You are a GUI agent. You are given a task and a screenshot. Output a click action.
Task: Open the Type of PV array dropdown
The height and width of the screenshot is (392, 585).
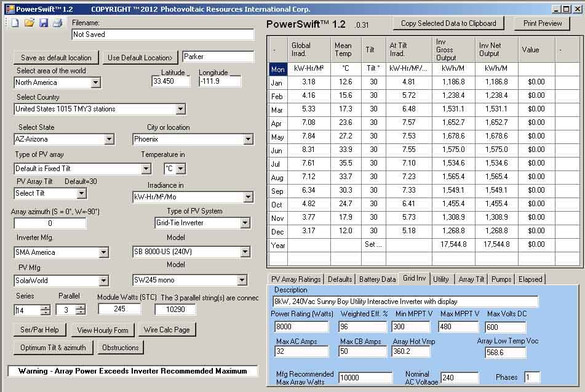146,169
